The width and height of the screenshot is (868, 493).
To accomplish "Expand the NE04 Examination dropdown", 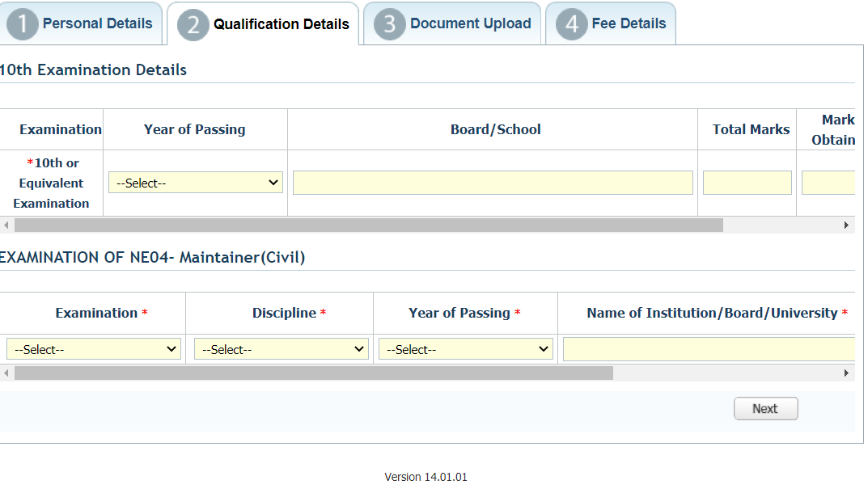I will pyautogui.click(x=94, y=349).
